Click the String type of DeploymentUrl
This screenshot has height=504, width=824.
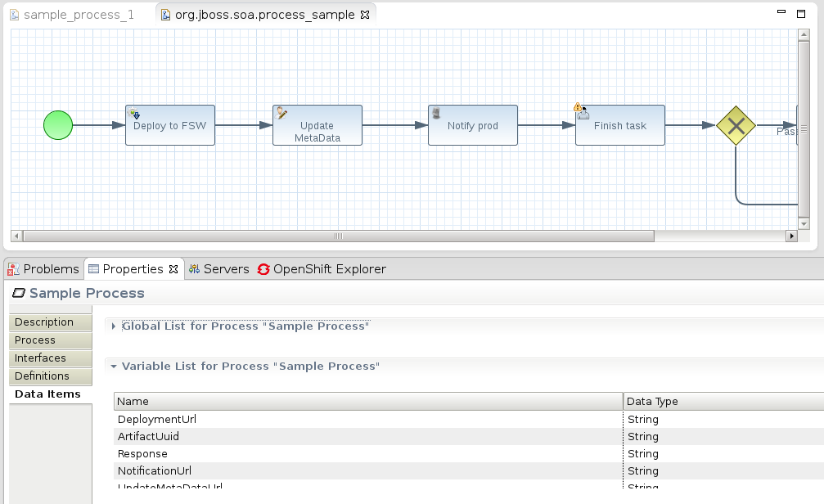tap(642, 420)
